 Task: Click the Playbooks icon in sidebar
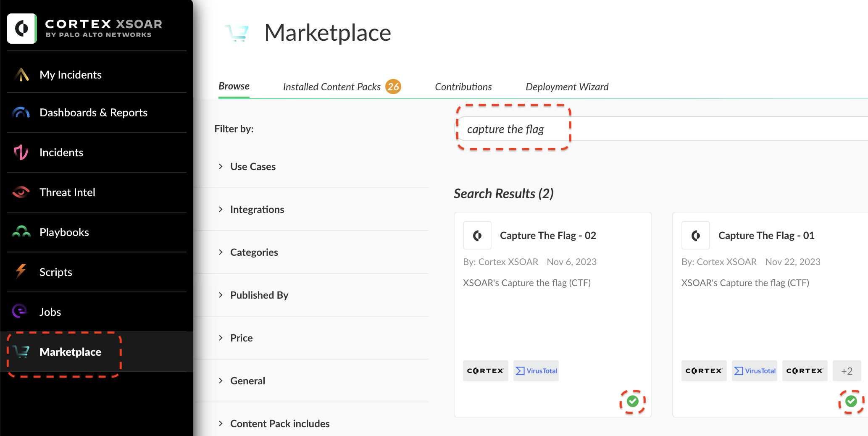click(21, 232)
